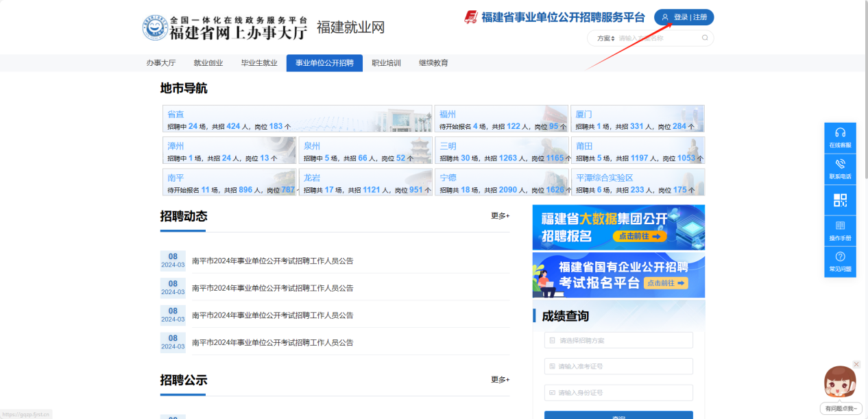The height and width of the screenshot is (419, 868).
Task: Click the 地市导航 heading
Action: (x=184, y=88)
